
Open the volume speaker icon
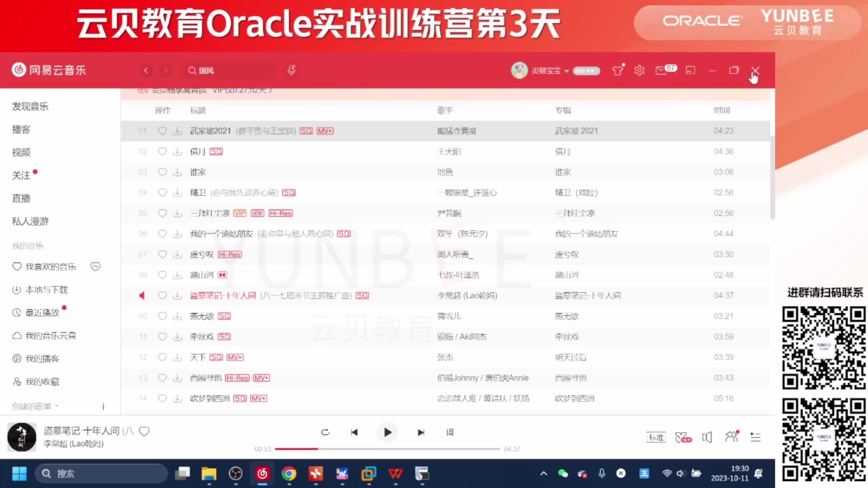click(x=707, y=437)
